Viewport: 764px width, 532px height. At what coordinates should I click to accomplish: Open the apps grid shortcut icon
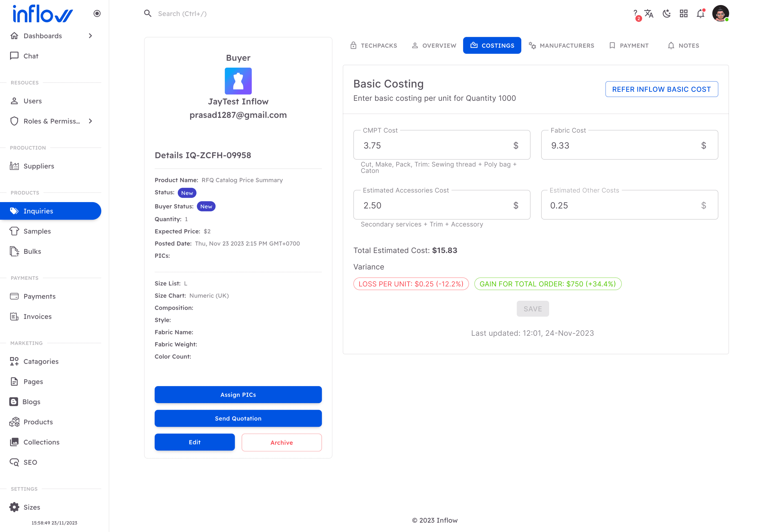point(683,14)
